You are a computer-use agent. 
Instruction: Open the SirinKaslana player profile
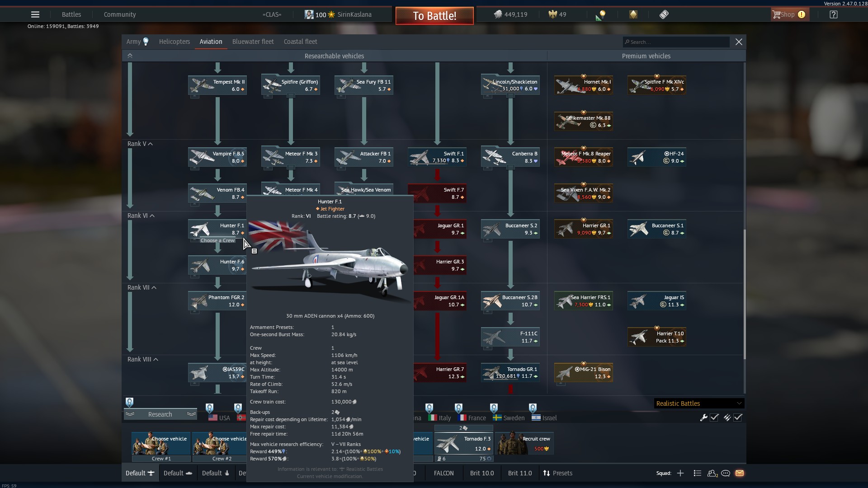coord(338,14)
